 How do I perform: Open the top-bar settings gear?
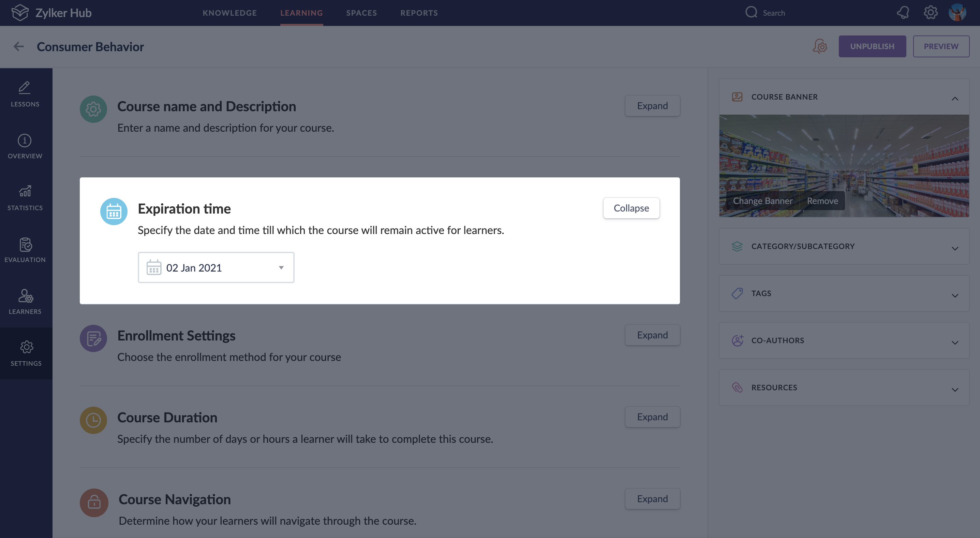931,13
